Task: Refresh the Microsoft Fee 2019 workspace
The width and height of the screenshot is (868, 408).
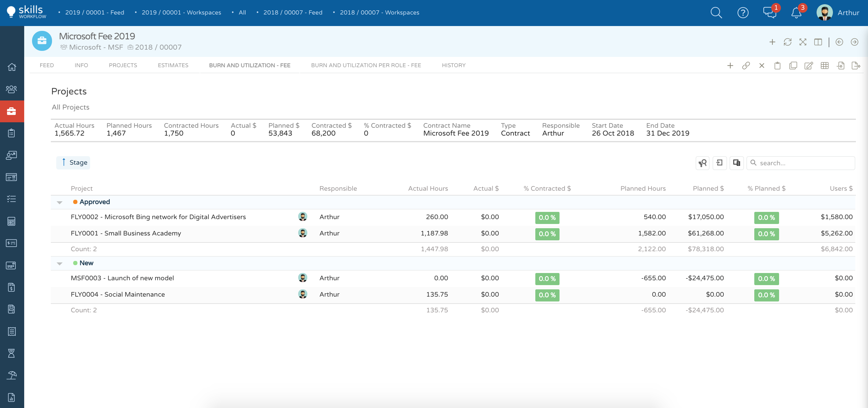Action: tap(788, 42)
